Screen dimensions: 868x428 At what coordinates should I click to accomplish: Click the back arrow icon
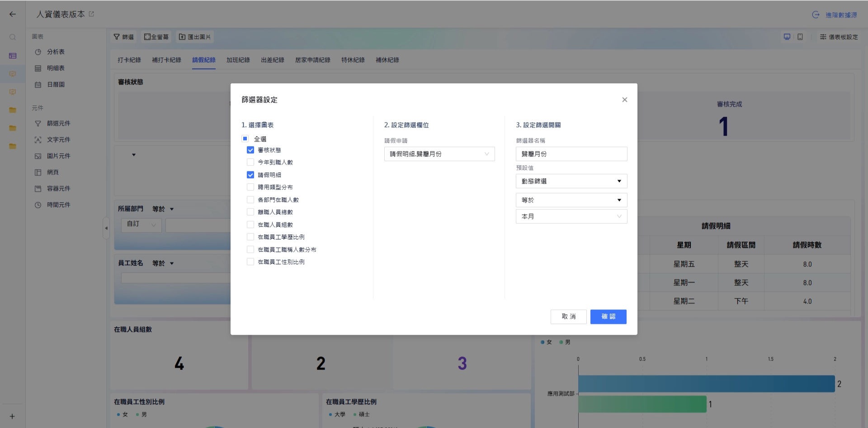point(13,14)
